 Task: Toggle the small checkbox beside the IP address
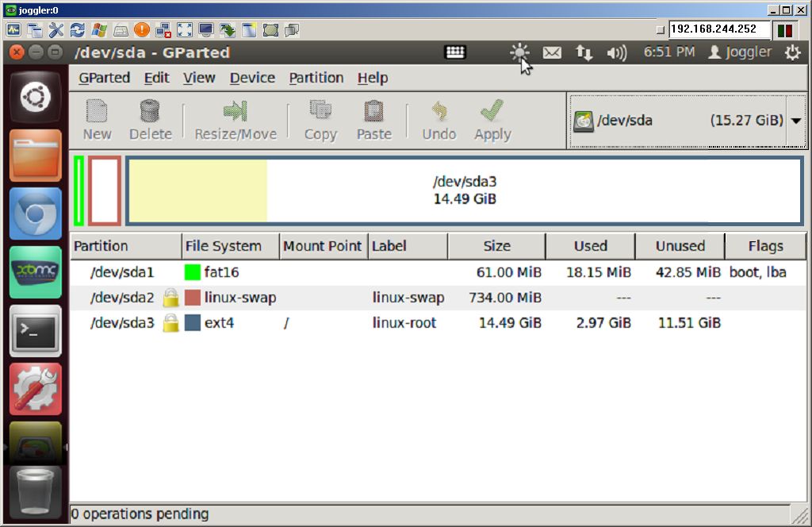click(661, 30)
